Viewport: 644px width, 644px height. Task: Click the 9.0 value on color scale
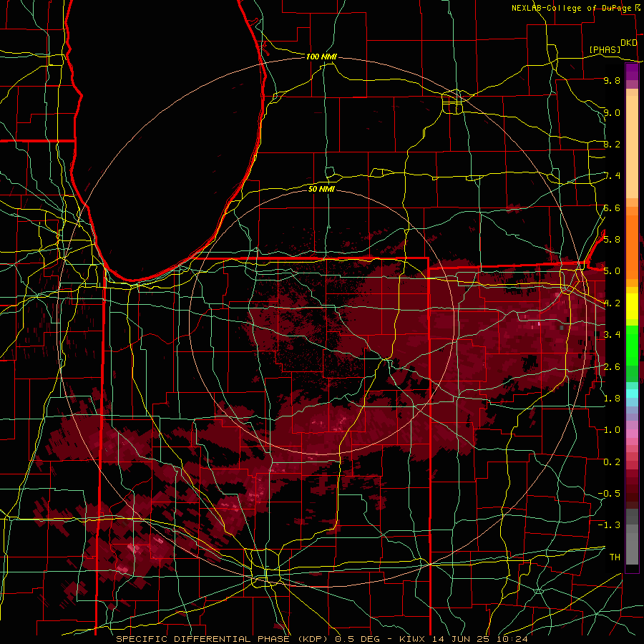612,112
